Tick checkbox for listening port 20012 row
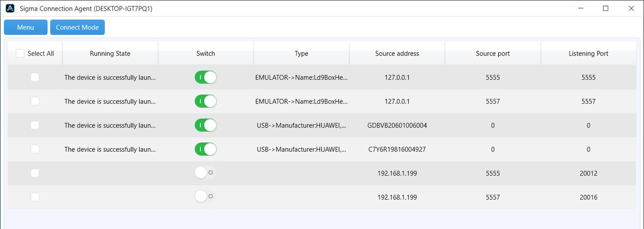644x229 pixels. point(35,173)
